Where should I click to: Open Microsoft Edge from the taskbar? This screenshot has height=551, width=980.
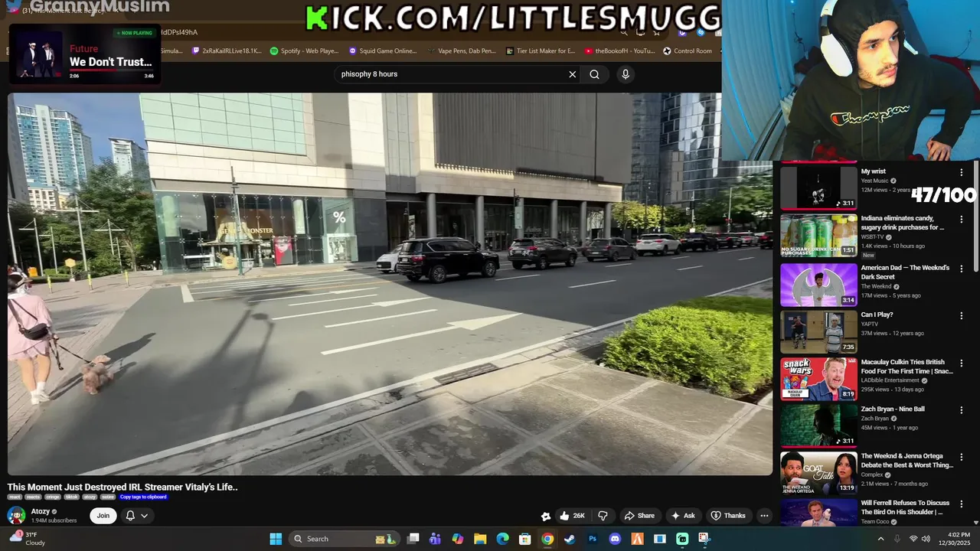(x=502, y=539)
